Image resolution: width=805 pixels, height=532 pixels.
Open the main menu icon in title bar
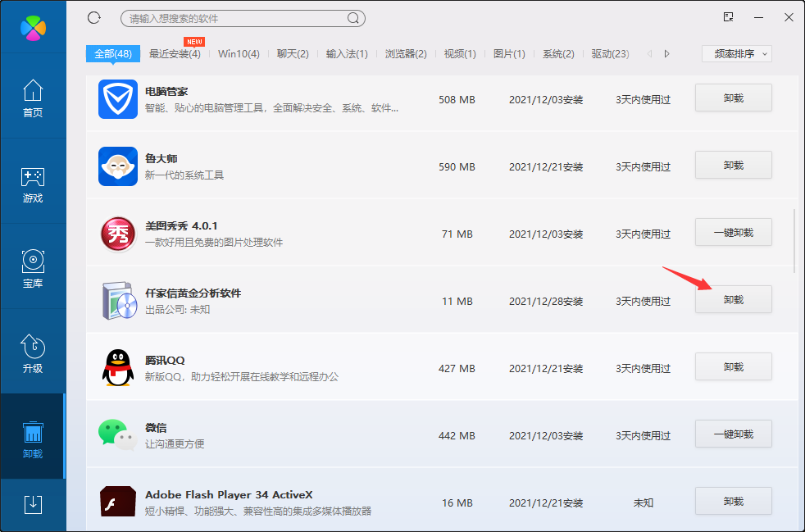(728, 17)
